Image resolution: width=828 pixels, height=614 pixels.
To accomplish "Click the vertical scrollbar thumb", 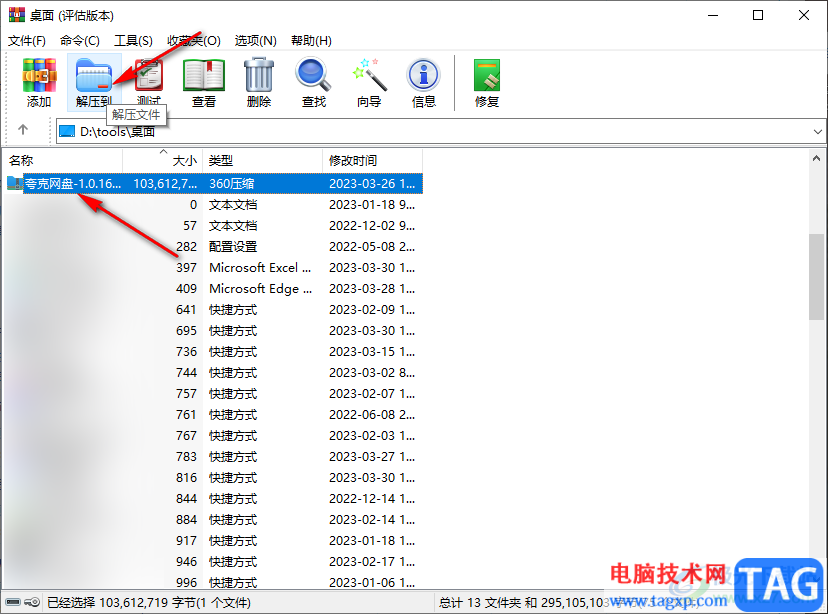I will [x=816, y=277].
